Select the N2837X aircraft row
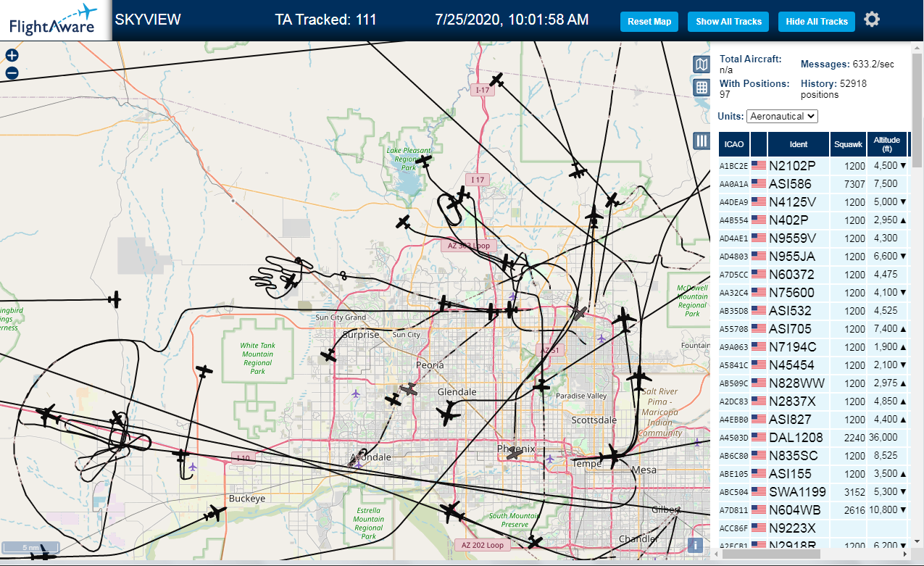This screenshot has height=566, width=924. [x=814, y=401]
